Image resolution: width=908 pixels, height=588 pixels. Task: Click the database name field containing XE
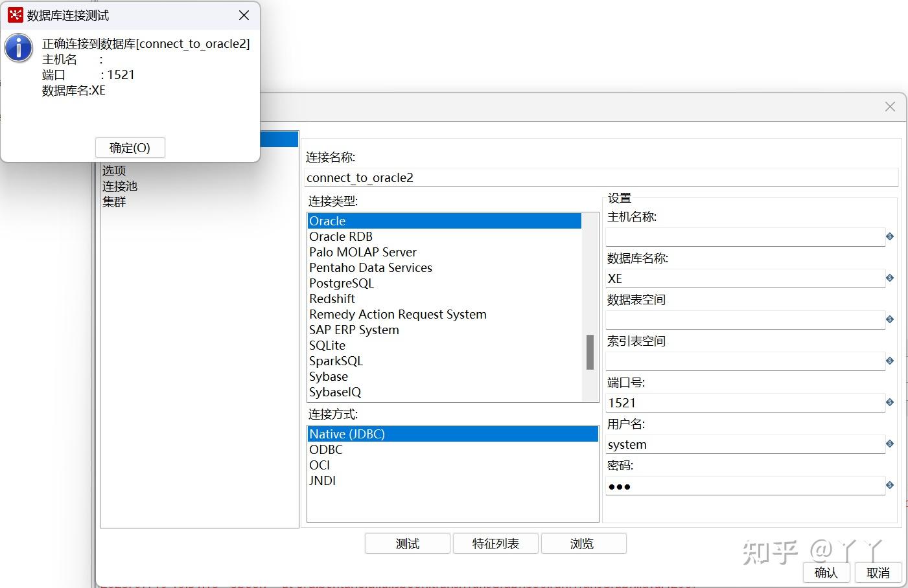[x=745, y=278]
